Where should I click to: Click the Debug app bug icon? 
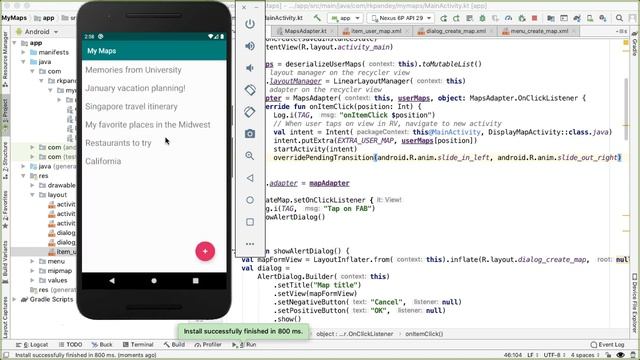click(482, 18)
